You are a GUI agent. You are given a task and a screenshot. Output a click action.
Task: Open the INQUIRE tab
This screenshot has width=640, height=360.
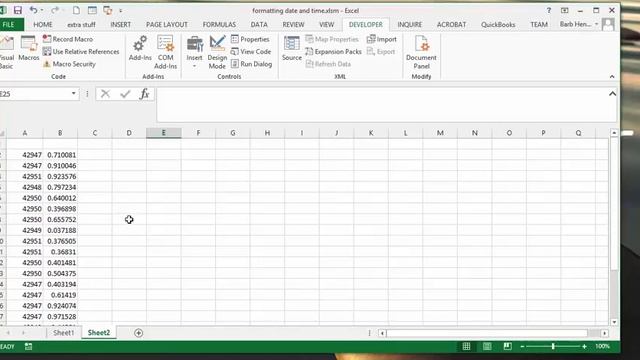410,24
